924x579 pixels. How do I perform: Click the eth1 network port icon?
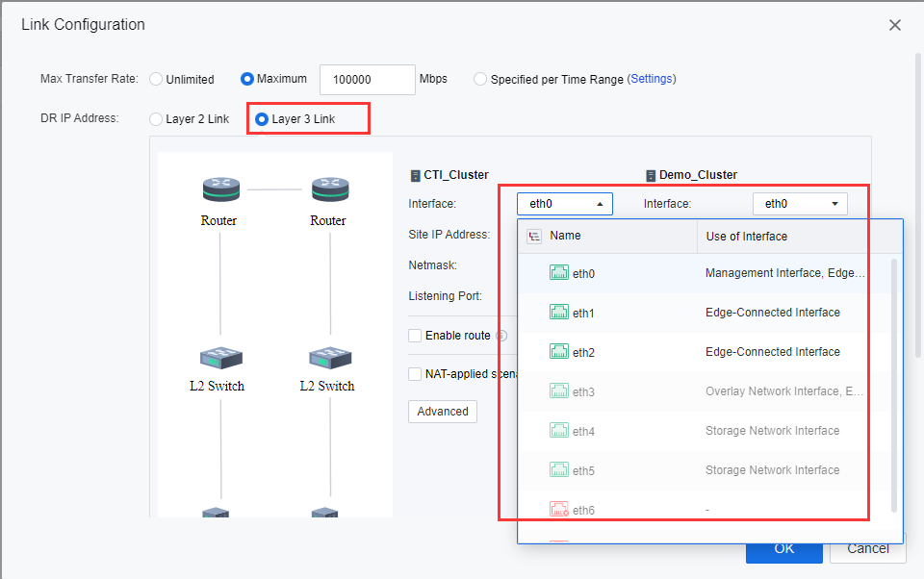[x=558, y=313]
